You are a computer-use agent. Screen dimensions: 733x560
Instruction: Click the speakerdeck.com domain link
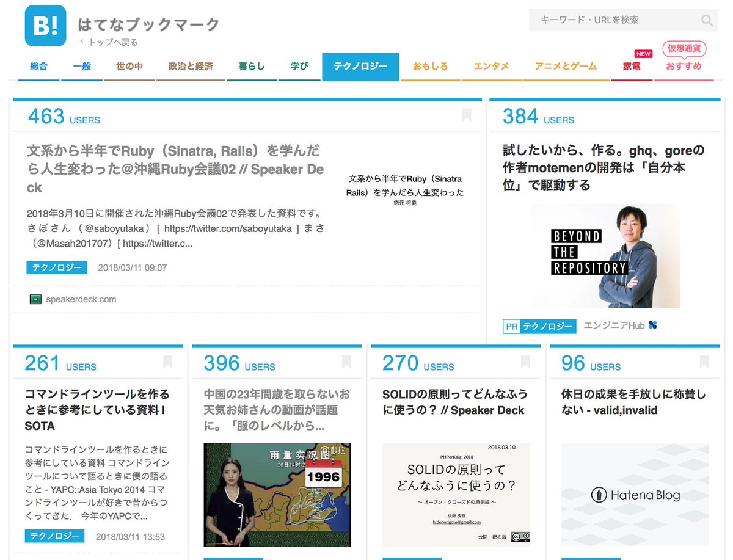(81, 299)
